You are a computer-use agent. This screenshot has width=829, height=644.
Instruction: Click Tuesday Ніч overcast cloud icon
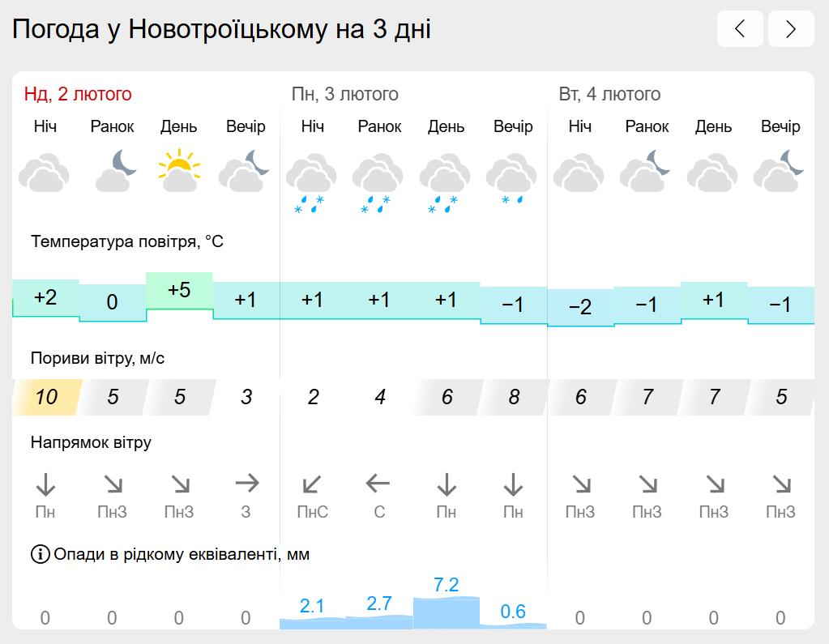579,173
